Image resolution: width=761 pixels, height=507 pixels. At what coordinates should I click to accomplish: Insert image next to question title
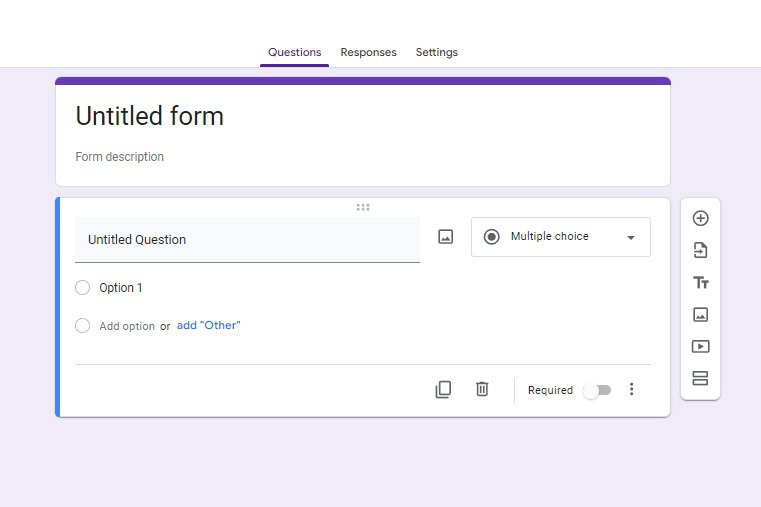click(446, 237)
